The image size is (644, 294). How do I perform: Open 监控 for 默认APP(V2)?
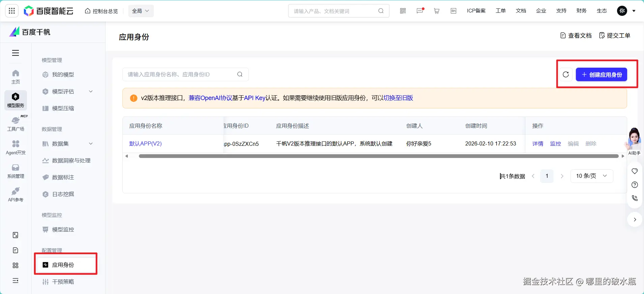556,144
